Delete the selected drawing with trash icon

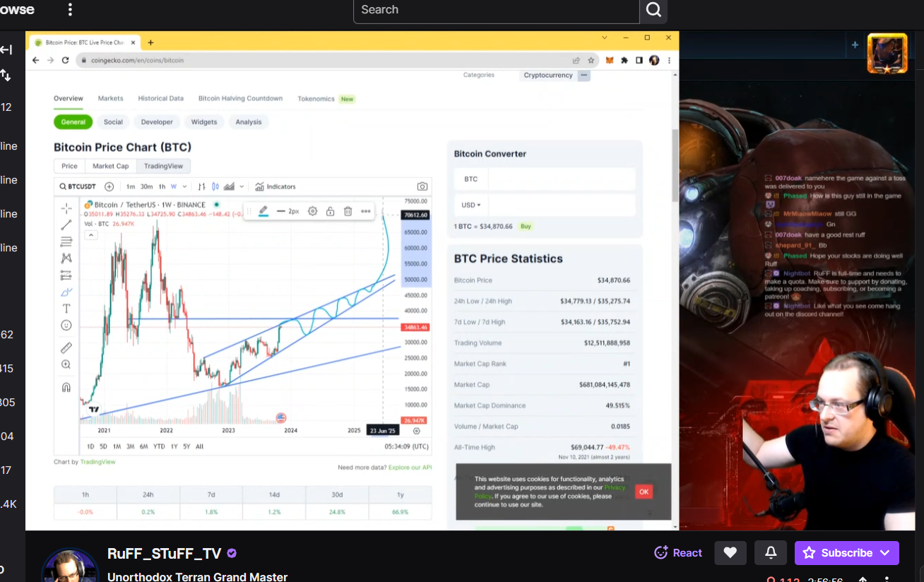(348, 211)
